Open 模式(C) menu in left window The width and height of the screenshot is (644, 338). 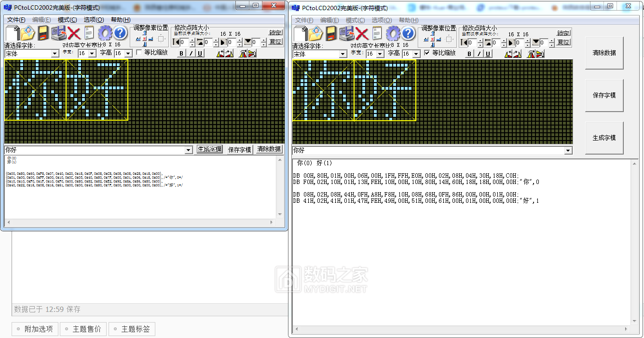tap(68, 20)
